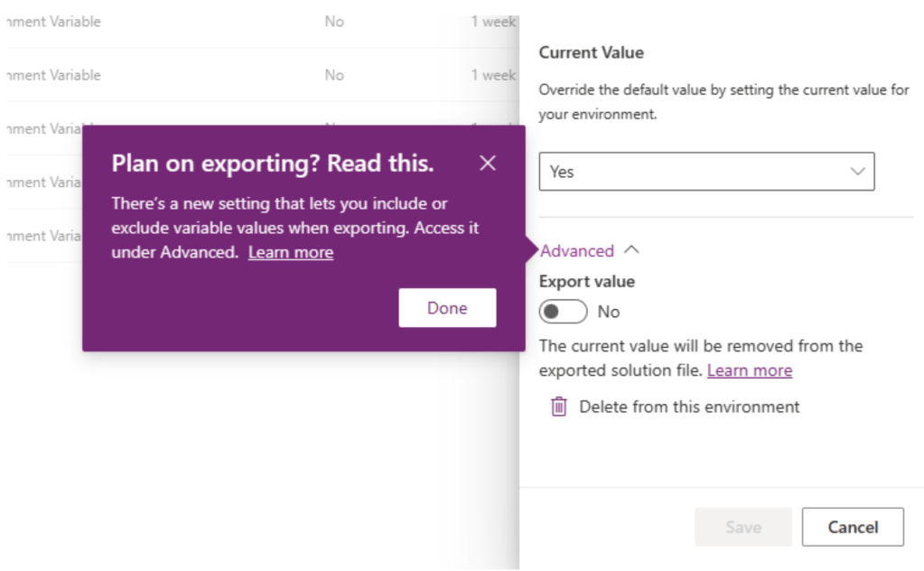924x571 pixels.
Task: Select "Delete from this environment" text
Action: (x=689, y=407)
